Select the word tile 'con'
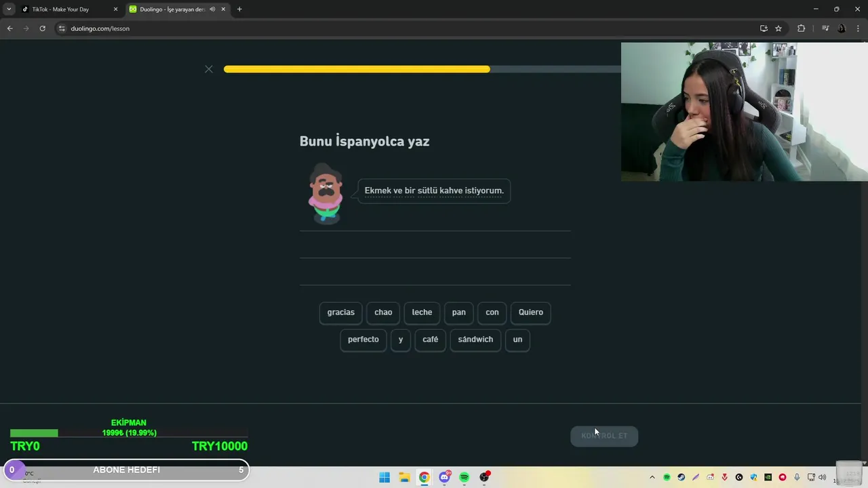The width and height of the screenshot is (868, 488). pos(492,312)
